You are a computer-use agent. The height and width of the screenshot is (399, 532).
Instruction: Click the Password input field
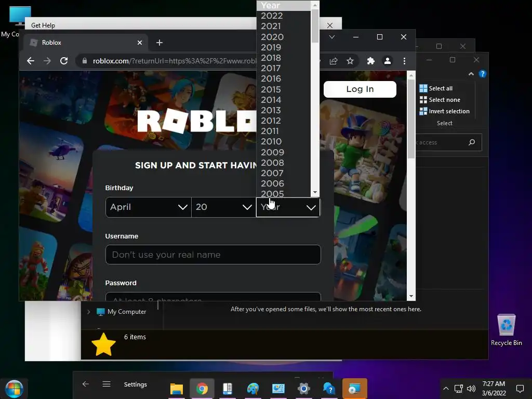213,297
